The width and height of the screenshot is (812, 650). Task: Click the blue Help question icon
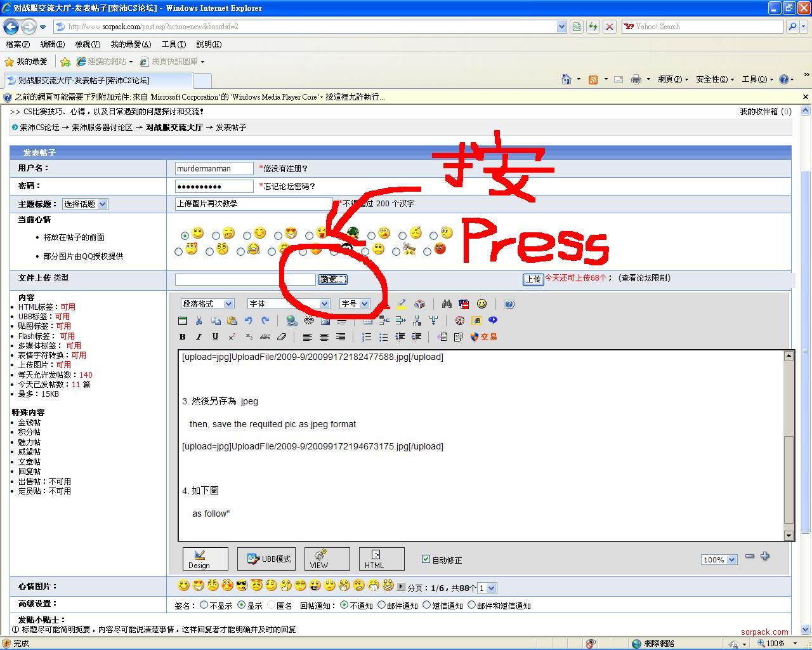pos(509,304)
